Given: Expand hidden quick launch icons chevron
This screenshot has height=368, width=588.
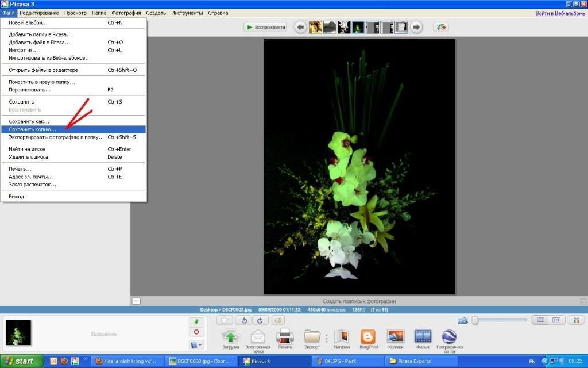Looking at the screenshot, I should point(86,360).
